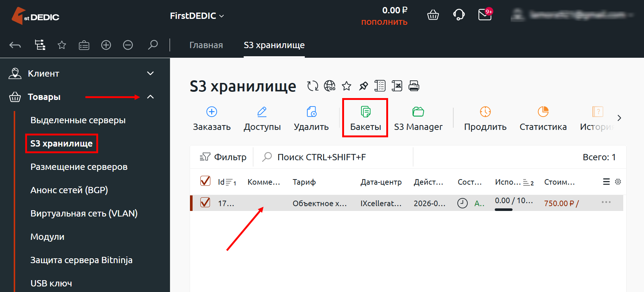Show more toolbar items with right chevron

(619, 118)
